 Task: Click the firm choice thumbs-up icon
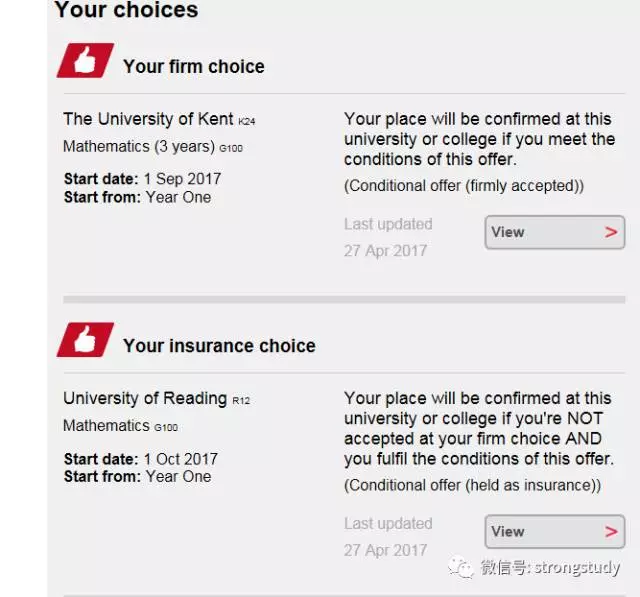click(85, 60)
